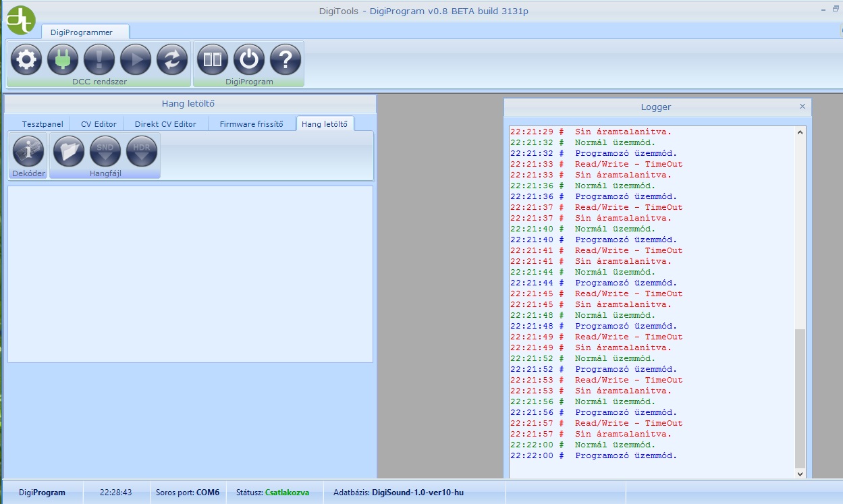
Task: Click the circular arrows refresh icon
Action: click(172, 59)
